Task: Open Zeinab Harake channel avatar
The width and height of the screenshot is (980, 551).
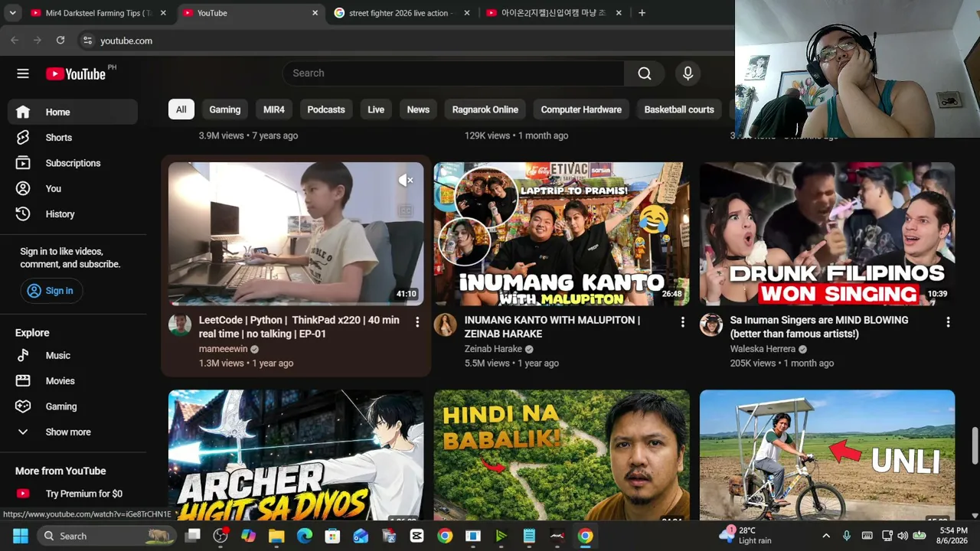Action: 445,325
